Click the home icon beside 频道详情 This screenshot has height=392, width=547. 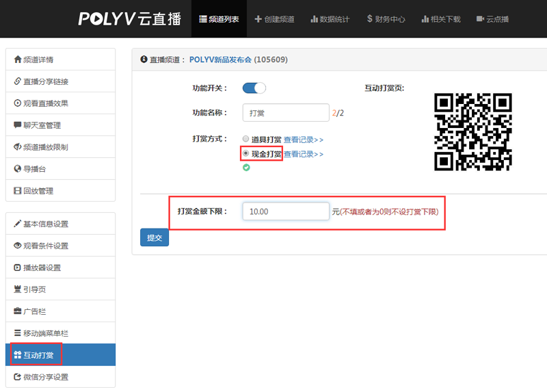[18, 60]
